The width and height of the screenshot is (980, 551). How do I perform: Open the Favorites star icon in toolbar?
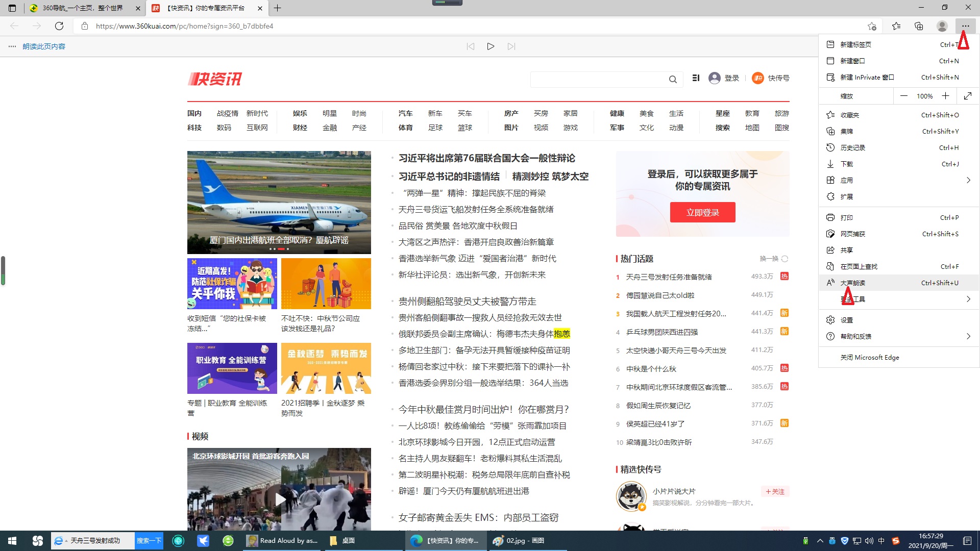point(896,26)
